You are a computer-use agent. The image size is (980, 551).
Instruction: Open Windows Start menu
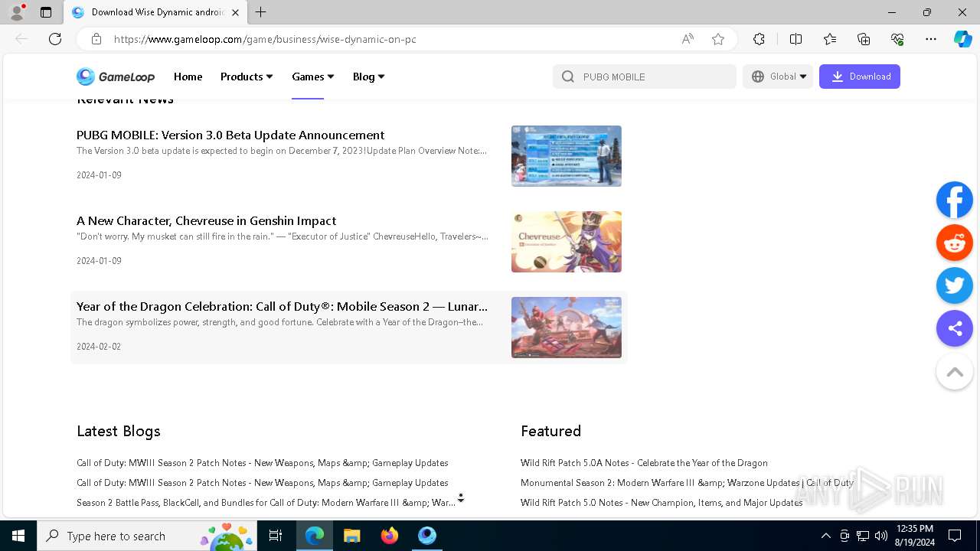[x=18, y=536]
